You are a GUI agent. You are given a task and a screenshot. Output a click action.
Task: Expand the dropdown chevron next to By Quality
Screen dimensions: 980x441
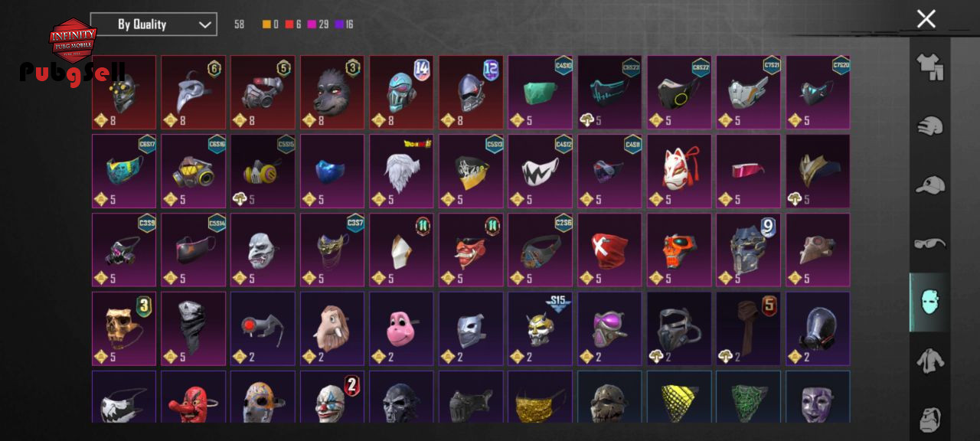click(x=204, y=24)
